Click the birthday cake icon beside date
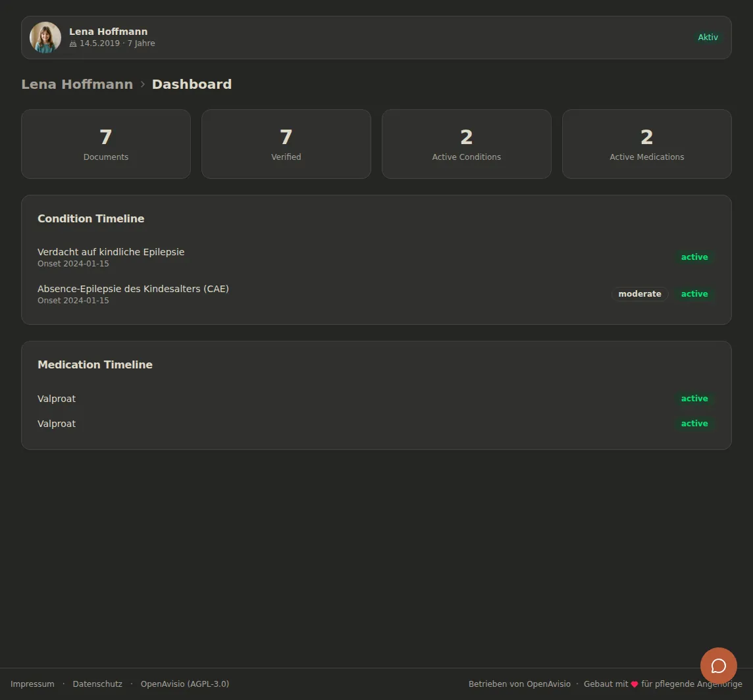753x700 pixels. point(73,43)
